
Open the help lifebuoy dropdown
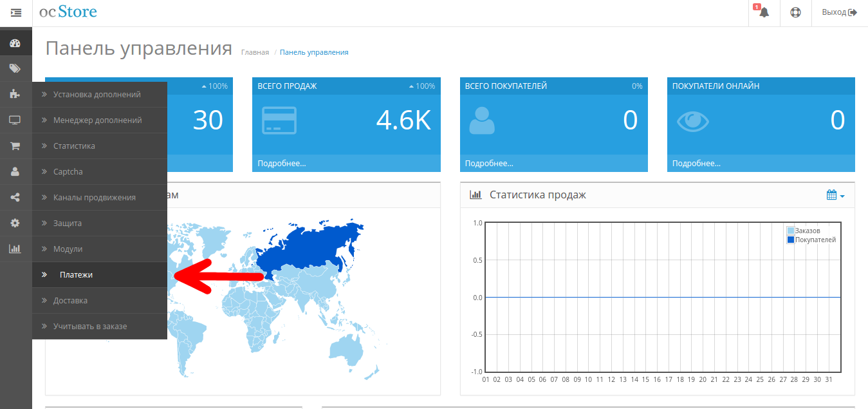tap(795, 13)
